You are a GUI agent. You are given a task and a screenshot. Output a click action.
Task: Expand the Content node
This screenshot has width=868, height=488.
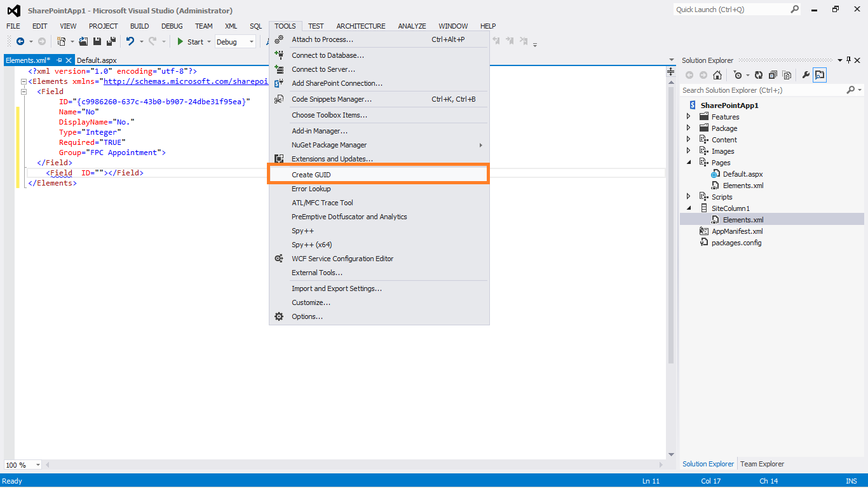click(x=689, y=140)
